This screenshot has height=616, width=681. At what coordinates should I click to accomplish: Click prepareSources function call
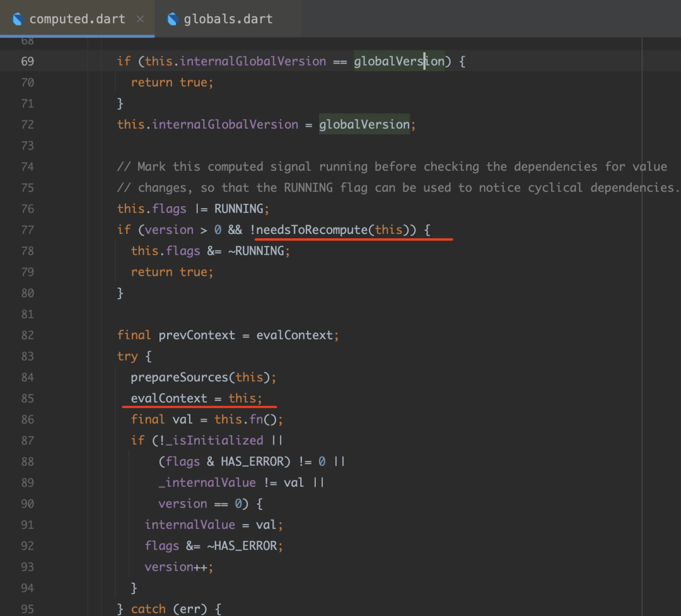point(179,377)
